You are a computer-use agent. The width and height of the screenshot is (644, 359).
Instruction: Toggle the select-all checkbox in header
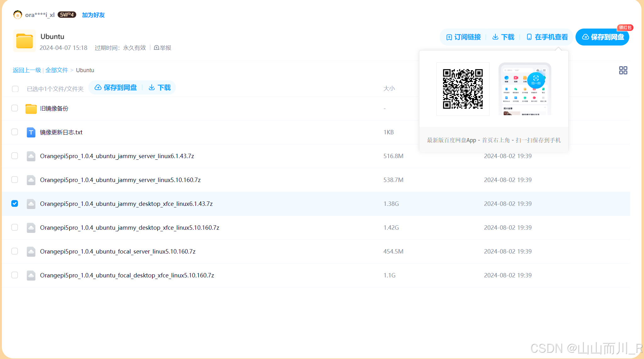[x=15, y=89]
